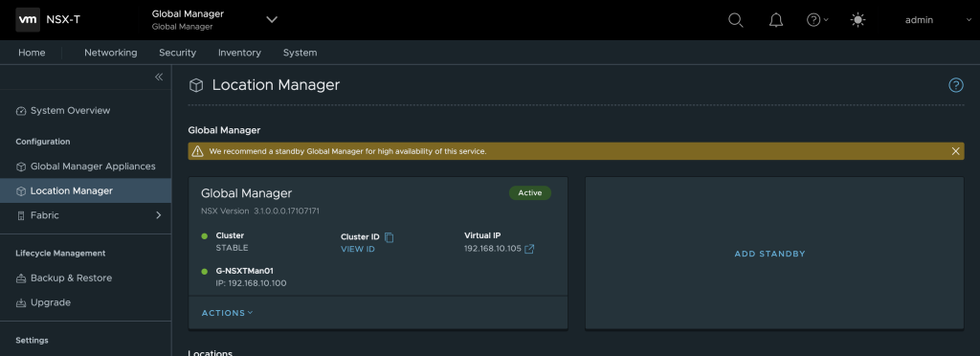980x356 pixels.
Task: Click the Backup & Restore icon
Action: pos(21,278)
